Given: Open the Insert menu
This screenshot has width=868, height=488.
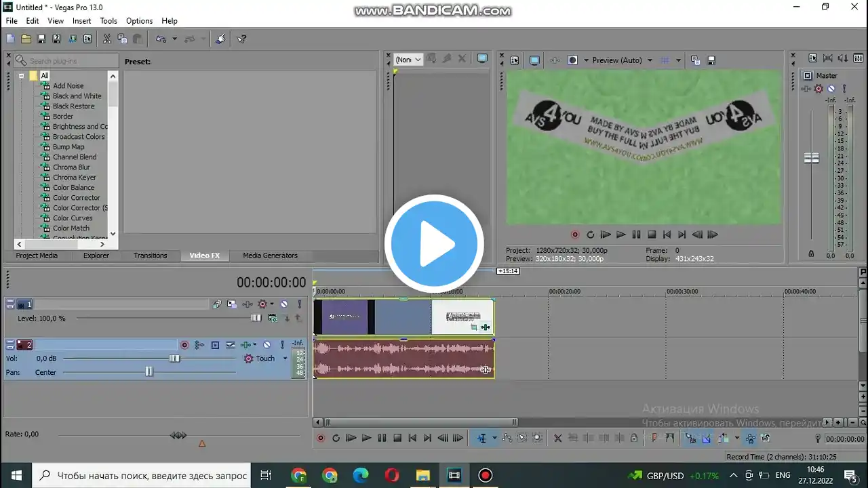Looking at the screenshot, I should coord(81,21).
